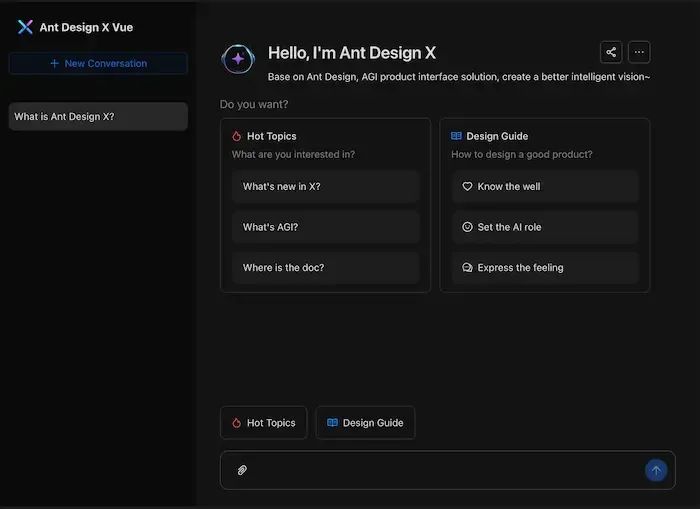
Task: Start a New Conversation
Action: click(98, 63)
